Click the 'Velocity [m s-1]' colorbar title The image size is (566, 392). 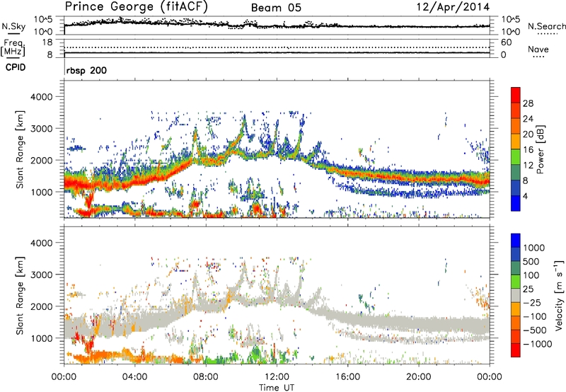[560, 295]
